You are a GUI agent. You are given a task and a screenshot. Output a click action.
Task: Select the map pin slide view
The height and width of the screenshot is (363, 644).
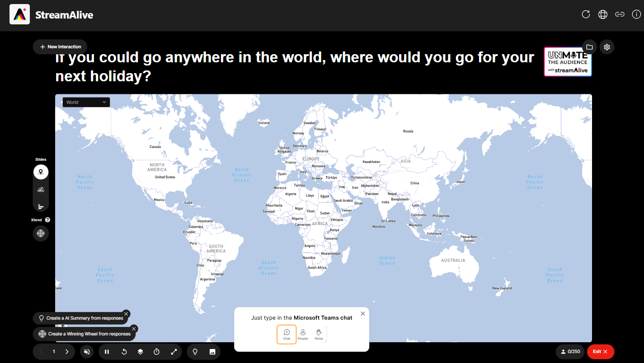[41, 172]
